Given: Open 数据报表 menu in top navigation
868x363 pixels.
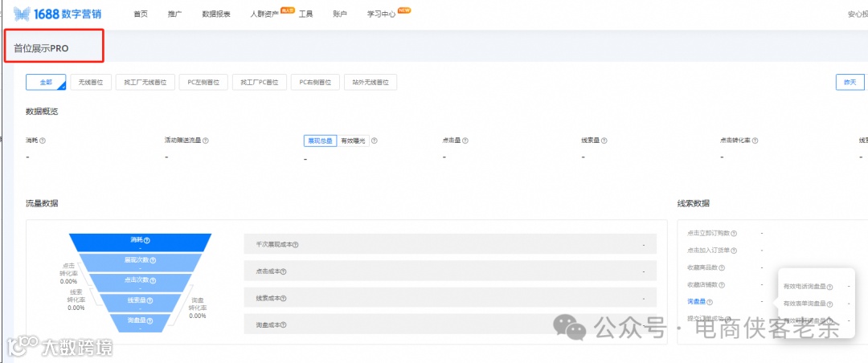Looking at the screenshot, I should point(216,14).
